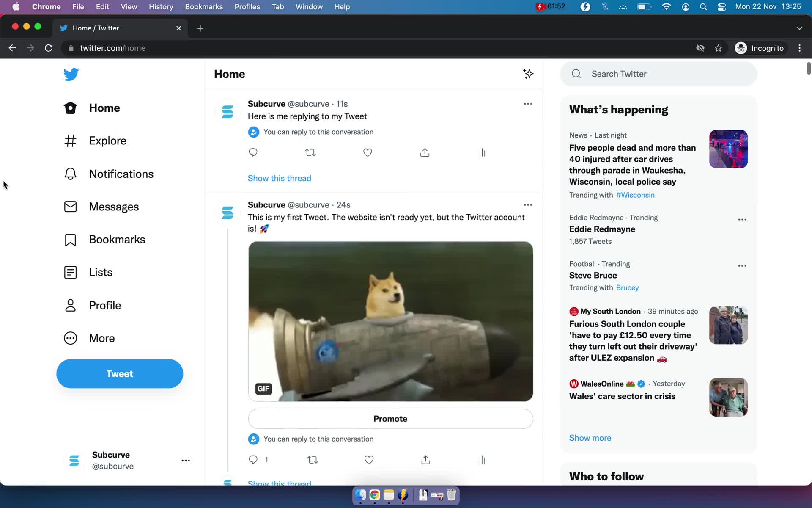The width and height of the screenshot is (812, 508).
Task: Open the Bookmarks menu in macOS menu bar
Action: coord(204,7)
